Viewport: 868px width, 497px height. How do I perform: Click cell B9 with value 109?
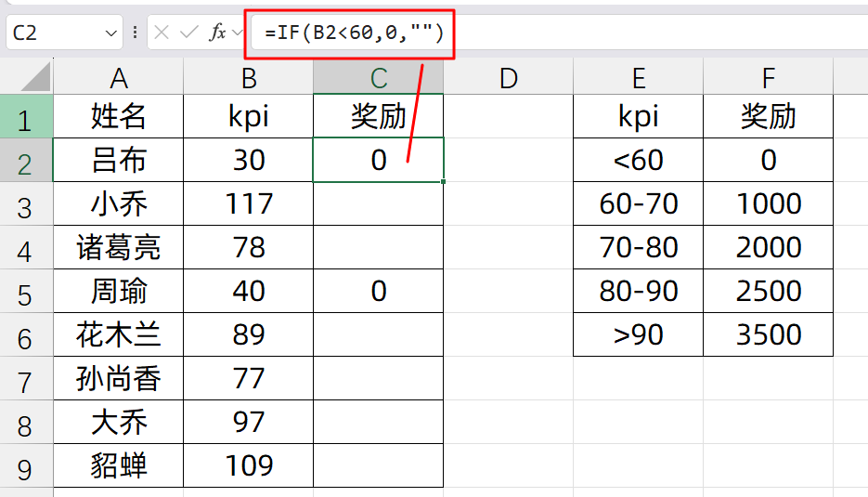pyautogui.click(x=249, y=466)
